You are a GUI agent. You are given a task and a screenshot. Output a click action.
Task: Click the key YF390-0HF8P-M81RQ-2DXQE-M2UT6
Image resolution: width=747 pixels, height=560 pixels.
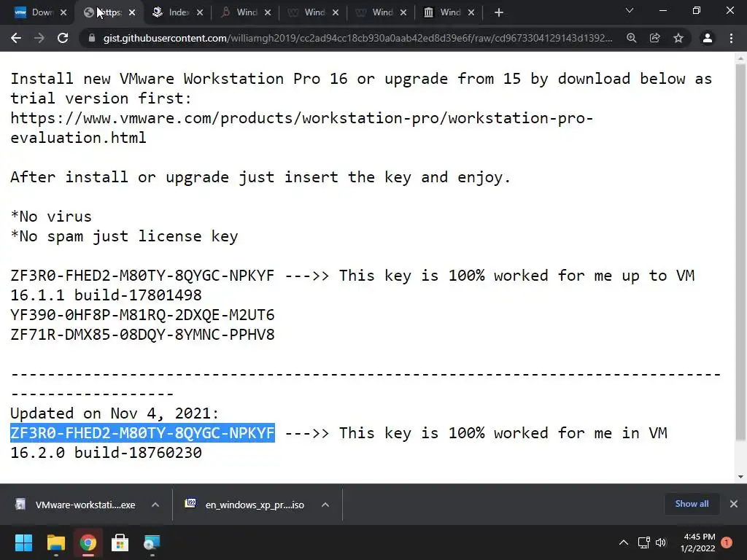142,315
